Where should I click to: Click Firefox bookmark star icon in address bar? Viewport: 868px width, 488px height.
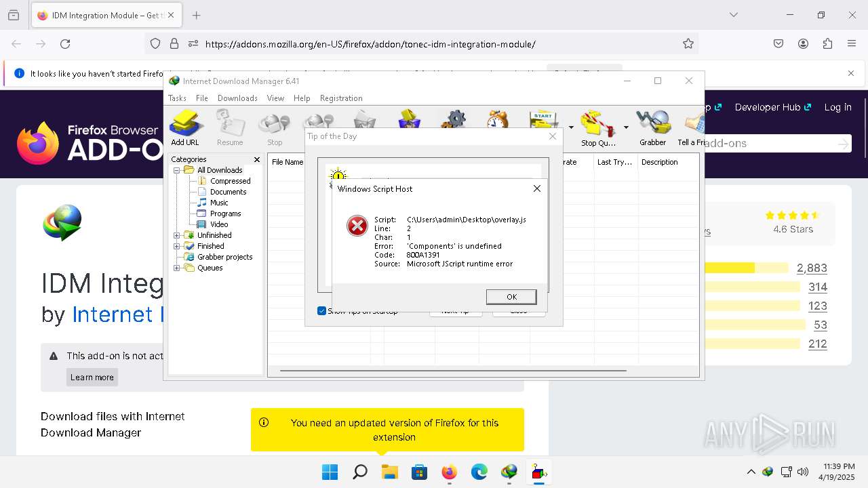click(688, 43)
